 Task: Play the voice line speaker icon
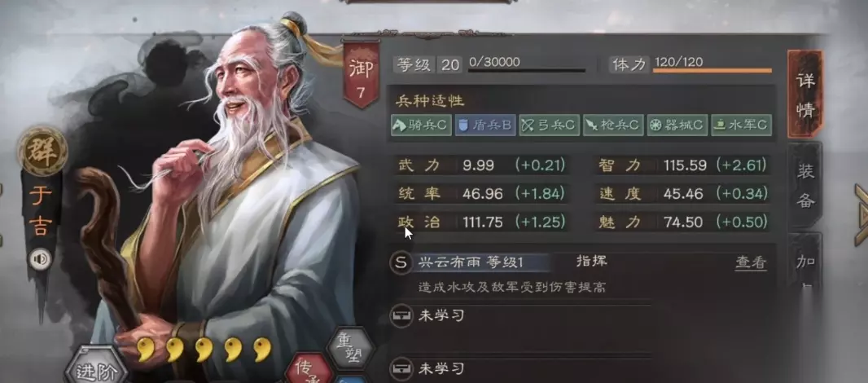40,259
